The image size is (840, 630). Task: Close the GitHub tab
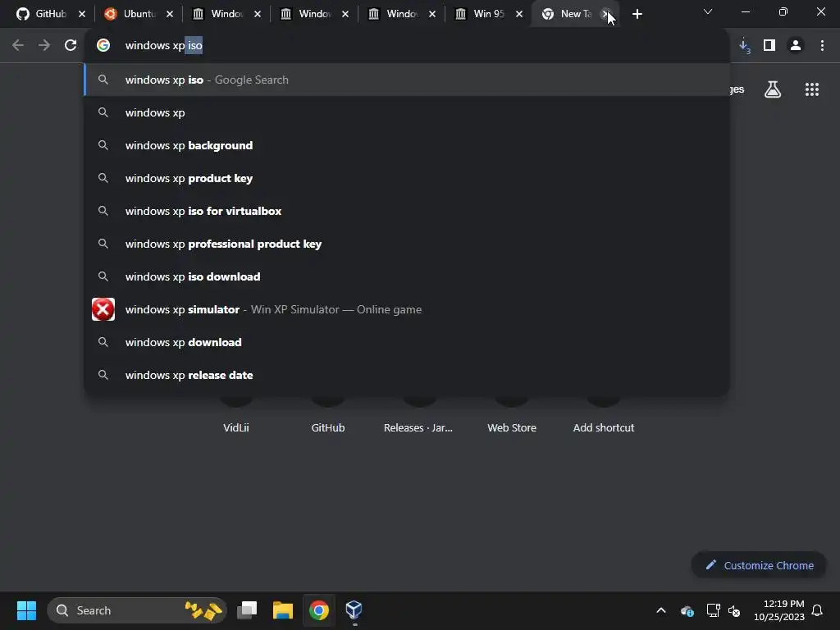click(82, 15)
